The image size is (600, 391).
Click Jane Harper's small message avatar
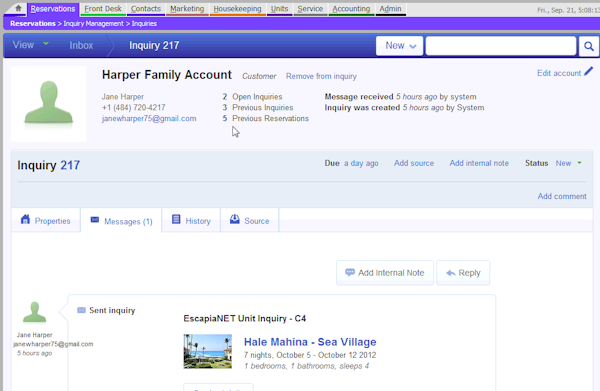(x=34, y=312)
